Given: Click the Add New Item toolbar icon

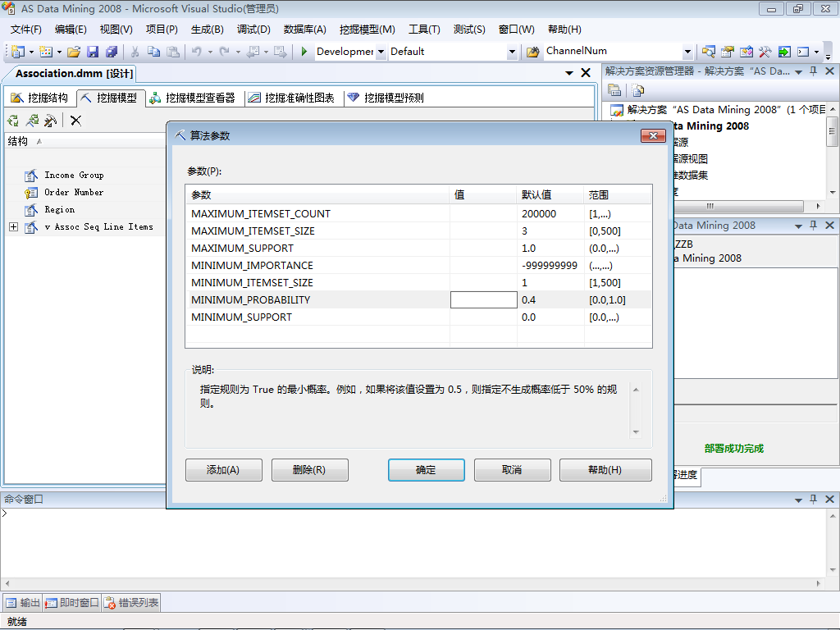Looking at the screenshot, I should pyautogui.click(x=46, y=52).
